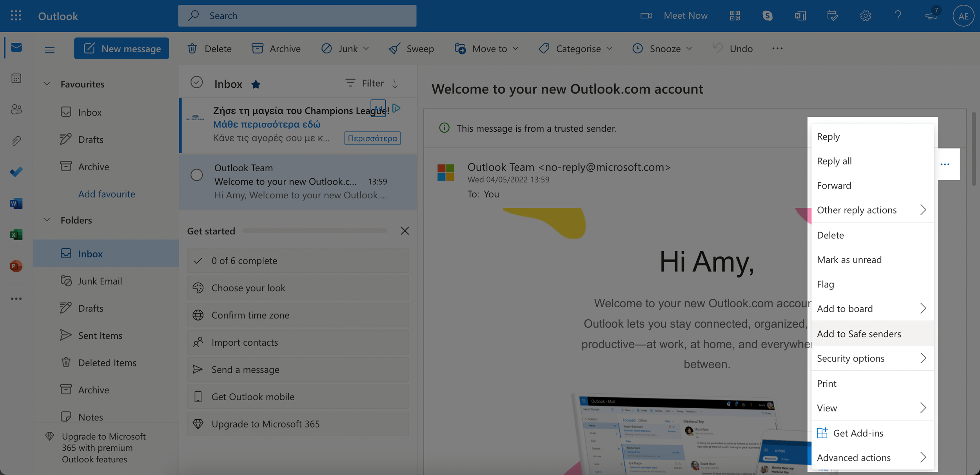Toggle select-all circle beside Inbox heading
Viewport: 980px width, 475px height.
196,82
